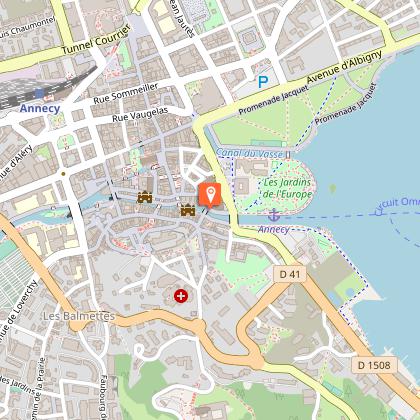Click the orange location pin marker
This screenshot has width=420, height=420.
210,196
